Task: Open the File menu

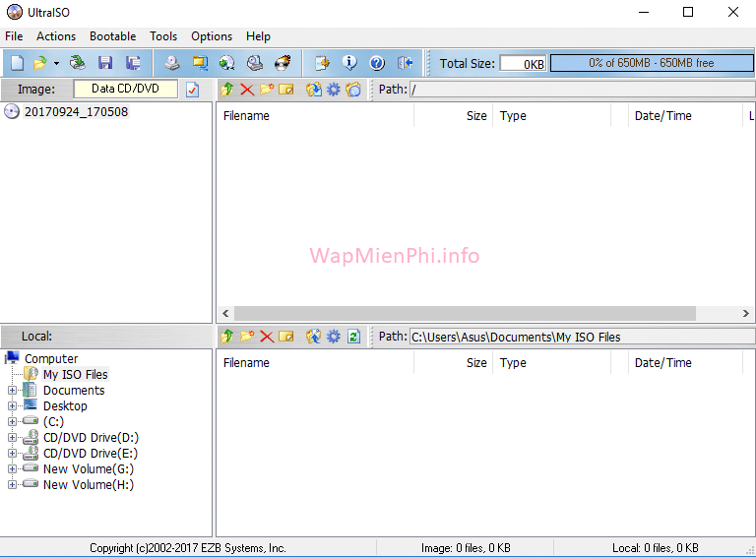Action: [14, 36]
